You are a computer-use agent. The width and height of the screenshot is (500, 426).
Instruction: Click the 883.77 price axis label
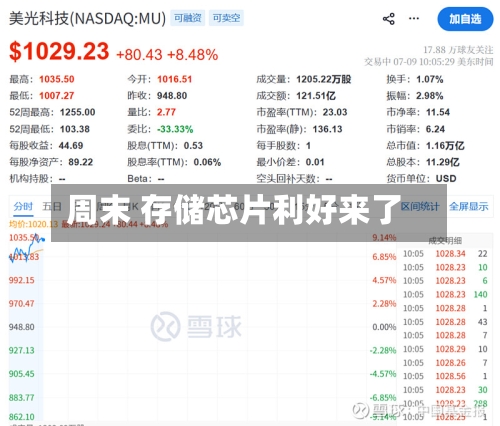click(x=22, y=398)
